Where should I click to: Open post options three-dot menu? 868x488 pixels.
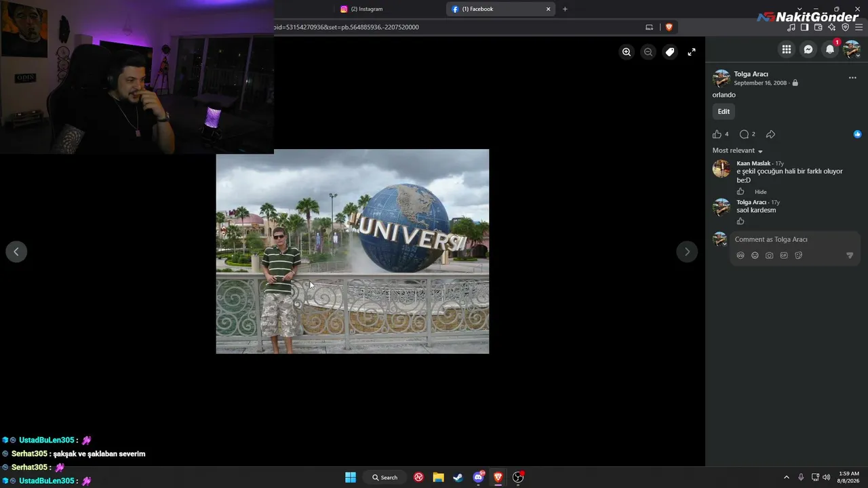(852, 78)
